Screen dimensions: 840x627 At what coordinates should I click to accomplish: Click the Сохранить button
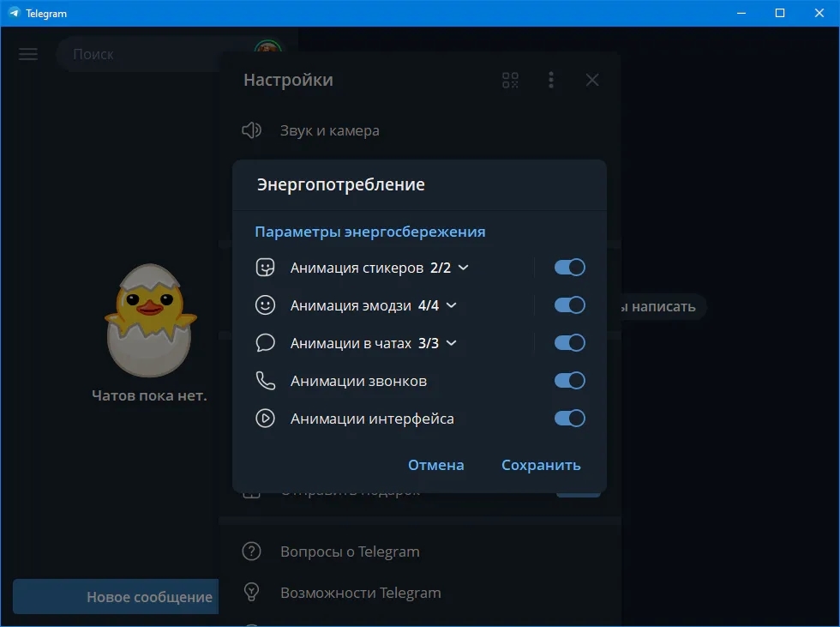point(541,465)
